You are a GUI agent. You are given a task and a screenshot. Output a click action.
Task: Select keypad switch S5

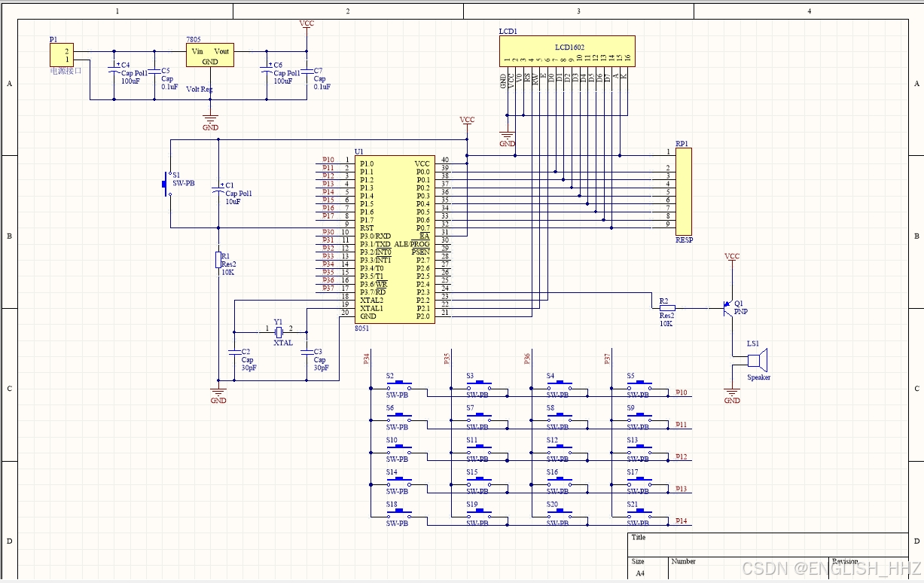point(639,386)
